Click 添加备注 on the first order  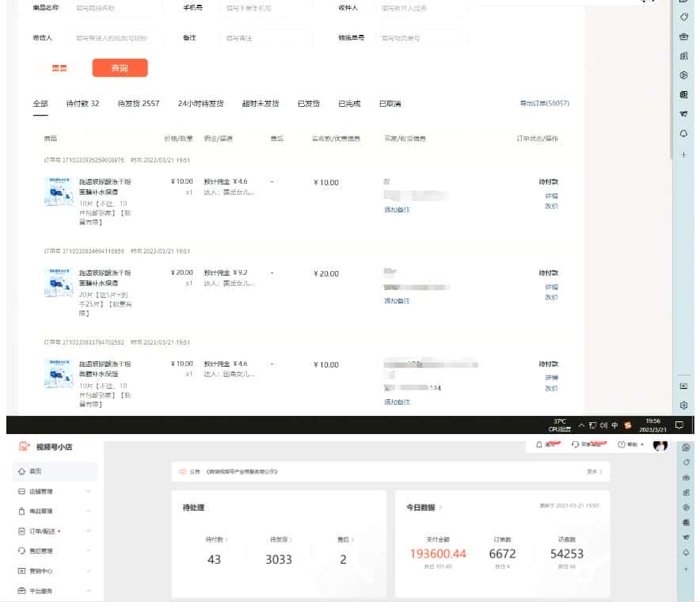[397, 210]
